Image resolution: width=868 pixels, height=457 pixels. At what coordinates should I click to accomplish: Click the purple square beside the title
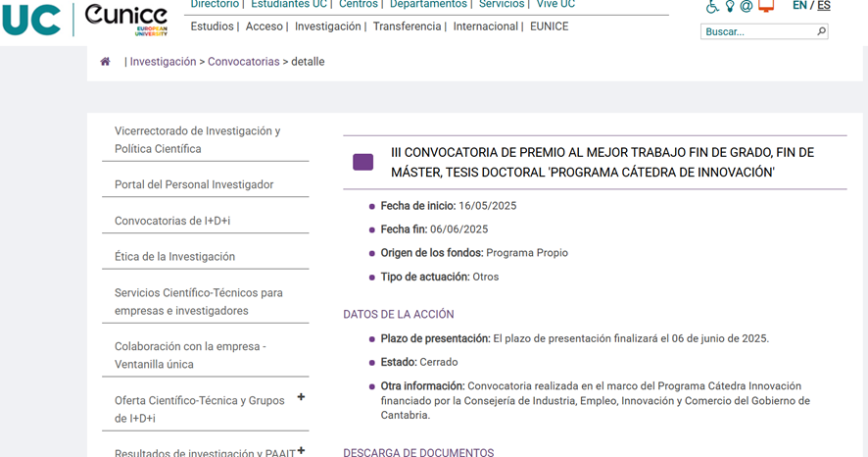click(362, 162)
